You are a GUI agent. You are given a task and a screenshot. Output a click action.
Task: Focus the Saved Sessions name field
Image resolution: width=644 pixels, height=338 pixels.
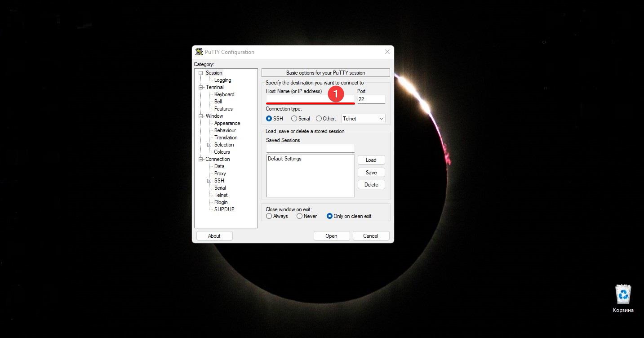[x=310, y=148]
